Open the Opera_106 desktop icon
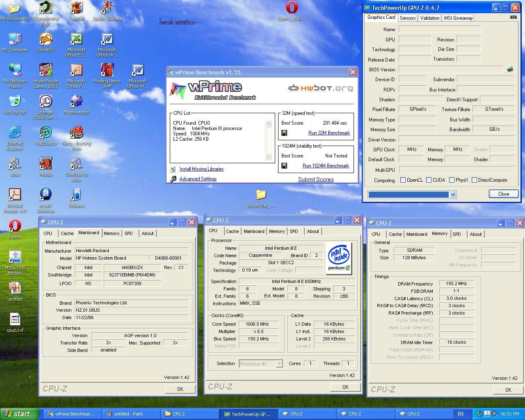 tap(292, 11)
